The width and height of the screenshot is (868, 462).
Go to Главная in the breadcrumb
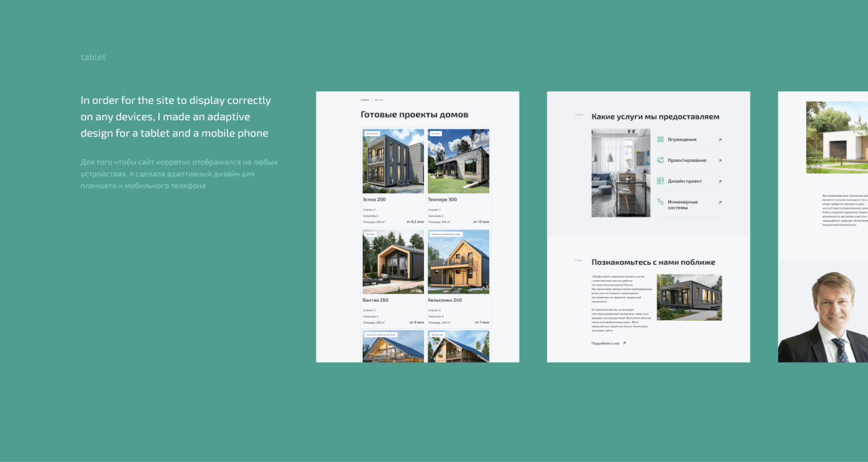tap(365, 100)
